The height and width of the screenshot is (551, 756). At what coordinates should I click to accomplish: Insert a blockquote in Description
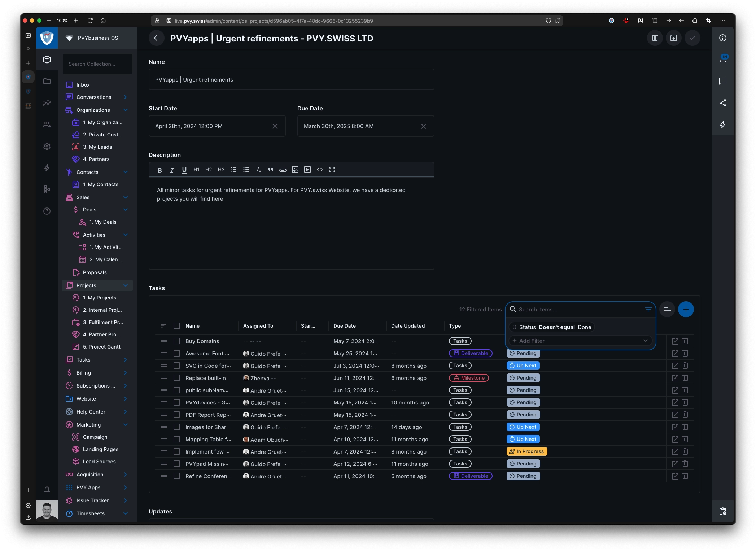click(x=270, y=170)
